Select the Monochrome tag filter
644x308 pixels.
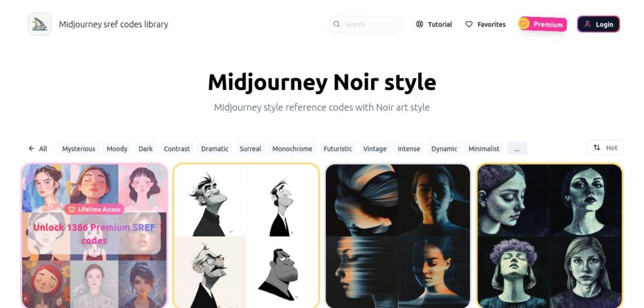point(292,149)
